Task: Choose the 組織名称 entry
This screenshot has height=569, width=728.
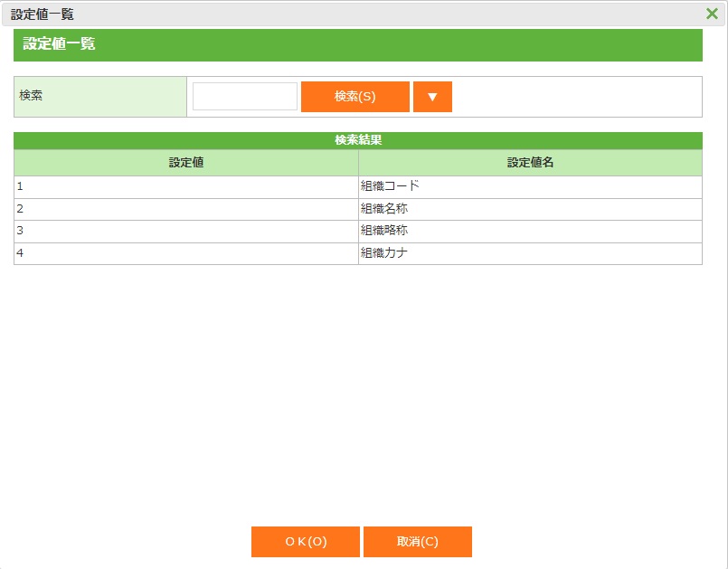Action: click(x=384, y=209)
